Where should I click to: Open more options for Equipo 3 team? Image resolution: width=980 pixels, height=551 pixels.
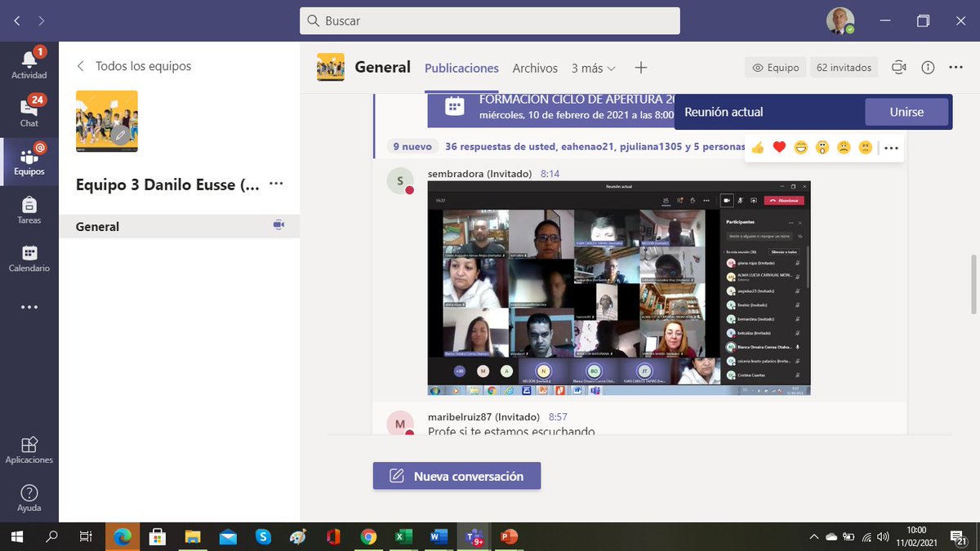point(276,184)
